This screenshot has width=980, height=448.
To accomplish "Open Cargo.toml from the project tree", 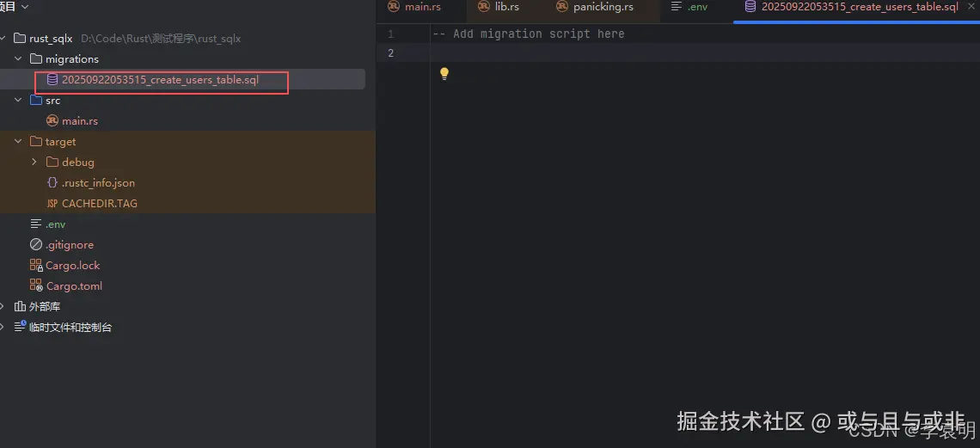I will [74, 285].
